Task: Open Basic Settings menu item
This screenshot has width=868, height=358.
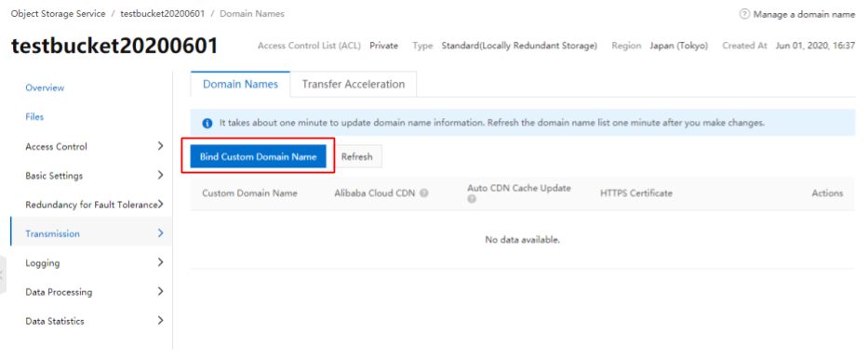Action: point(54,176)
